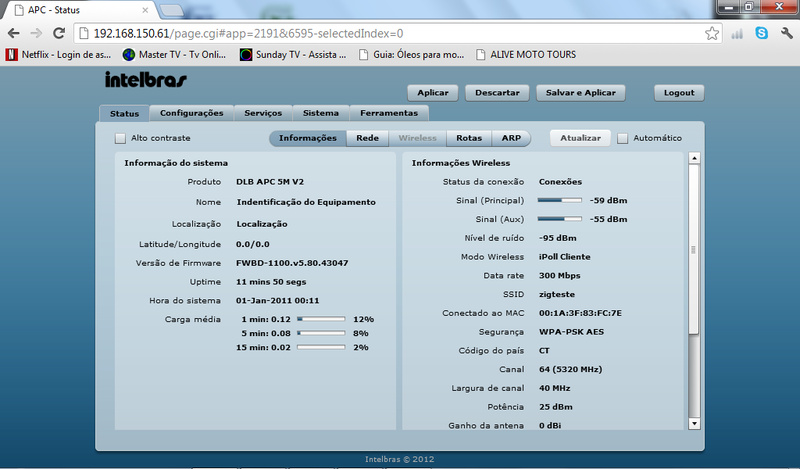Click the 5 min load bar
This screenshot has width=800, height=469.
point(321,333)
